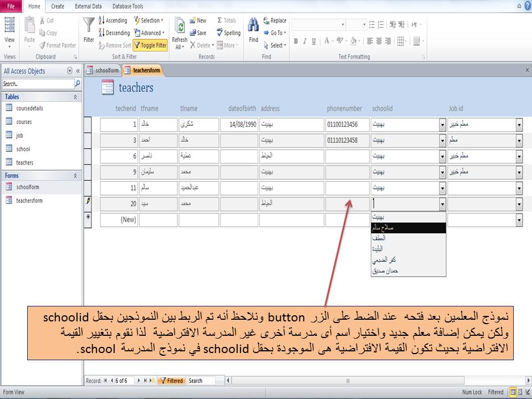Collapse the navigation pane shutter button
Screen dimensions: 532x399
(78, 70)
